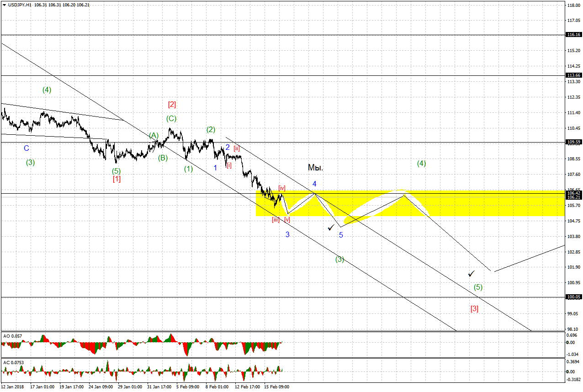Select the green (A) wave label
This screenshot has height=392, width=583.
pyautogui.click(x=154, y=136)
